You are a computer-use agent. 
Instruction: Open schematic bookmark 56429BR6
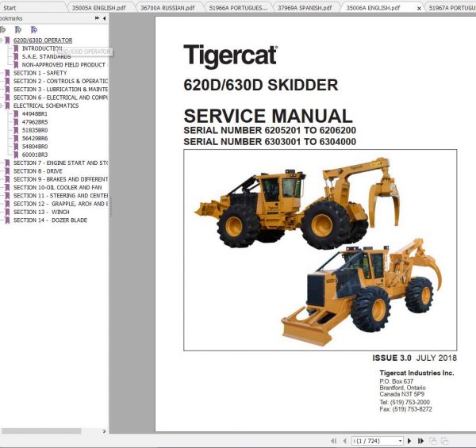point(35,139)
